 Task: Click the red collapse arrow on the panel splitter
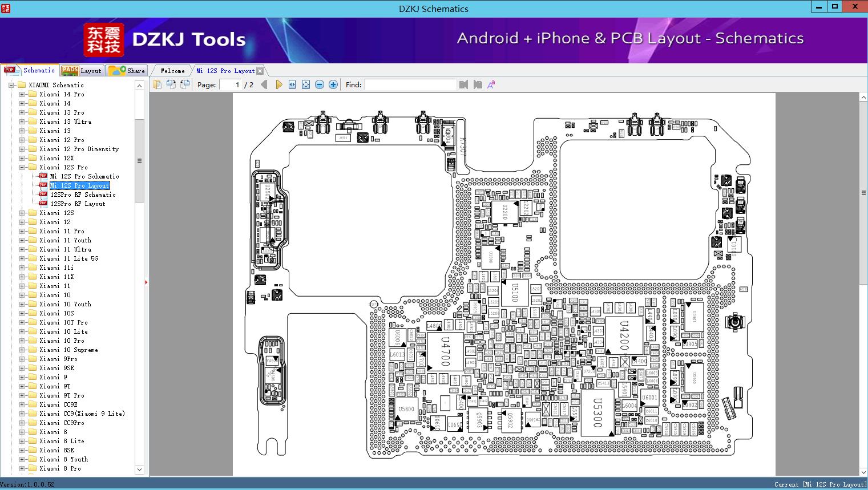click(146, 282)
